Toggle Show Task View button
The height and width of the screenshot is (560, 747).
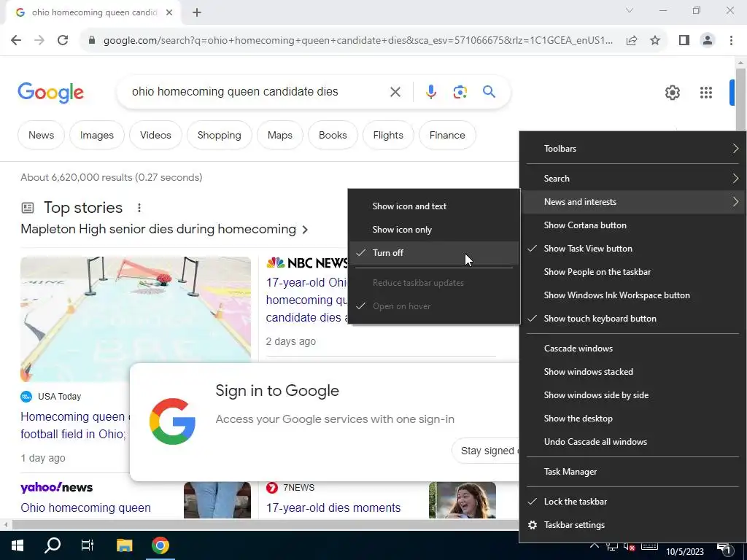coord(631,249)
